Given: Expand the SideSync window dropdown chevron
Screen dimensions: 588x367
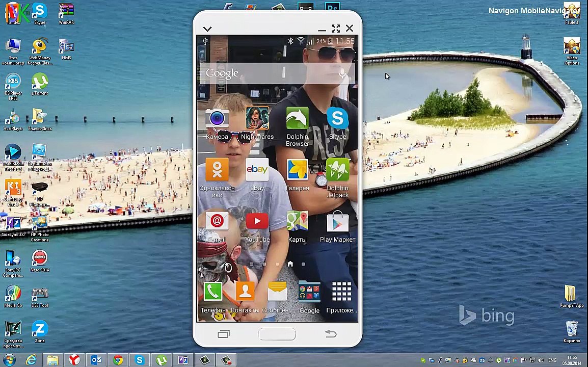Looking at the screenshot, I should coord(207,29).
